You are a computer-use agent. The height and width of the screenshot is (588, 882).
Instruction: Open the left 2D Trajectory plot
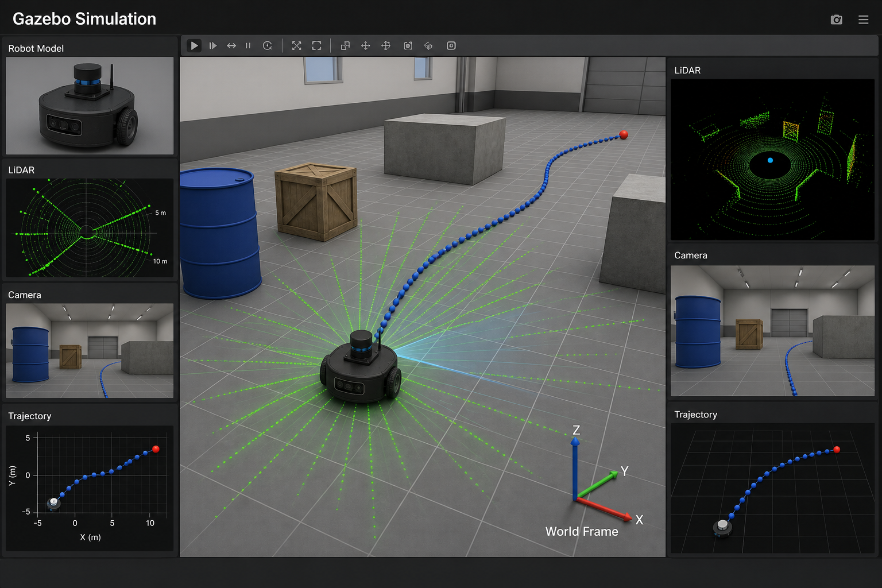click(x=90, y=488)
